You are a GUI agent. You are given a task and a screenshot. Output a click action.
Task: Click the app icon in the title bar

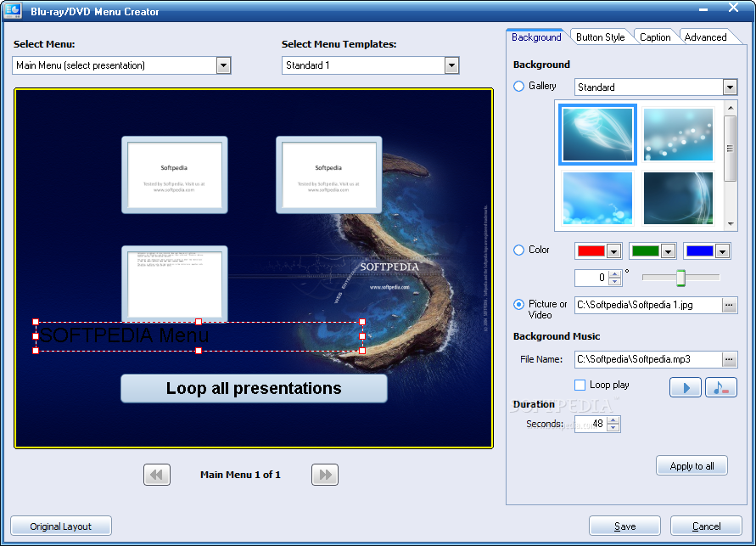[x=13, y=9]
